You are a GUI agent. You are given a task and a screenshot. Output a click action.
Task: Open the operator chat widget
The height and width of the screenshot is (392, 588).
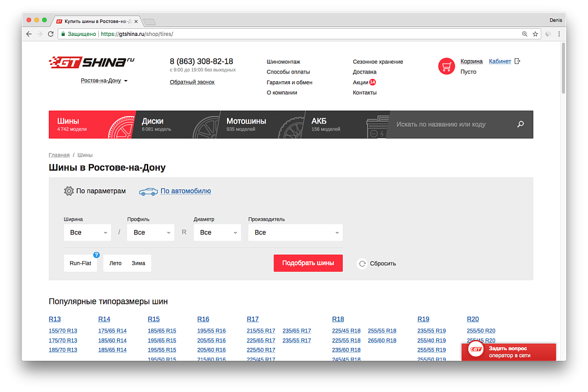(509, 352)
